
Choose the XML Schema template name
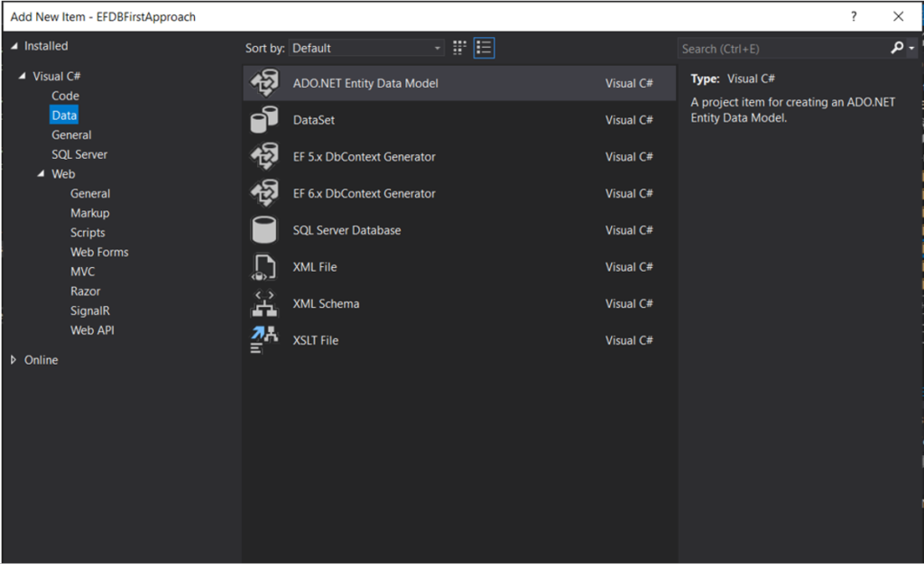(326, 303)
